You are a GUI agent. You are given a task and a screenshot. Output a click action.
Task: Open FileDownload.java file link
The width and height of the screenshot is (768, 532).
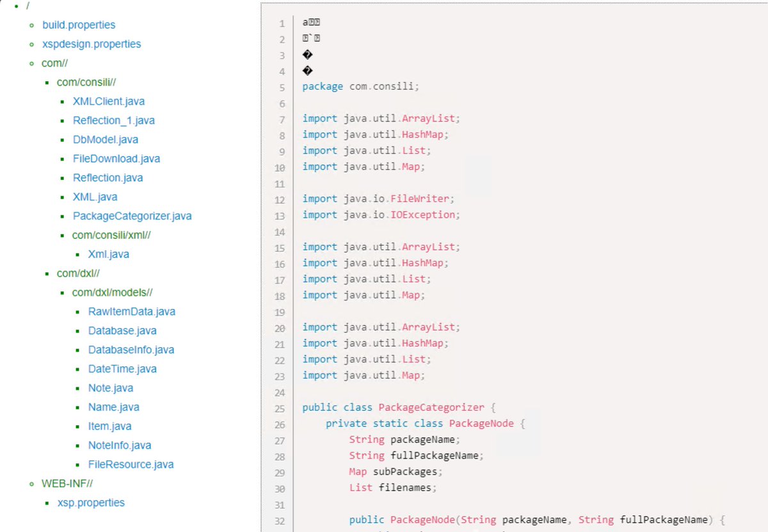pos(116,159)
